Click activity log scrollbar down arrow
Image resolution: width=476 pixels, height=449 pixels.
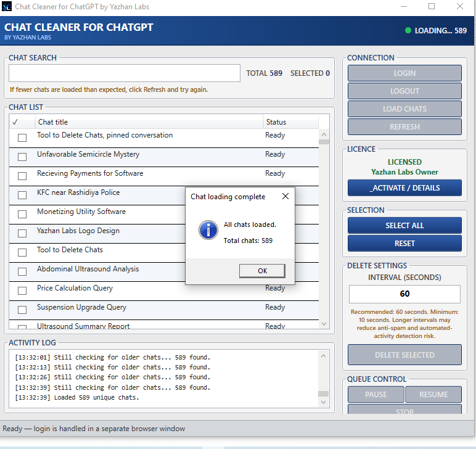point(323,402)
